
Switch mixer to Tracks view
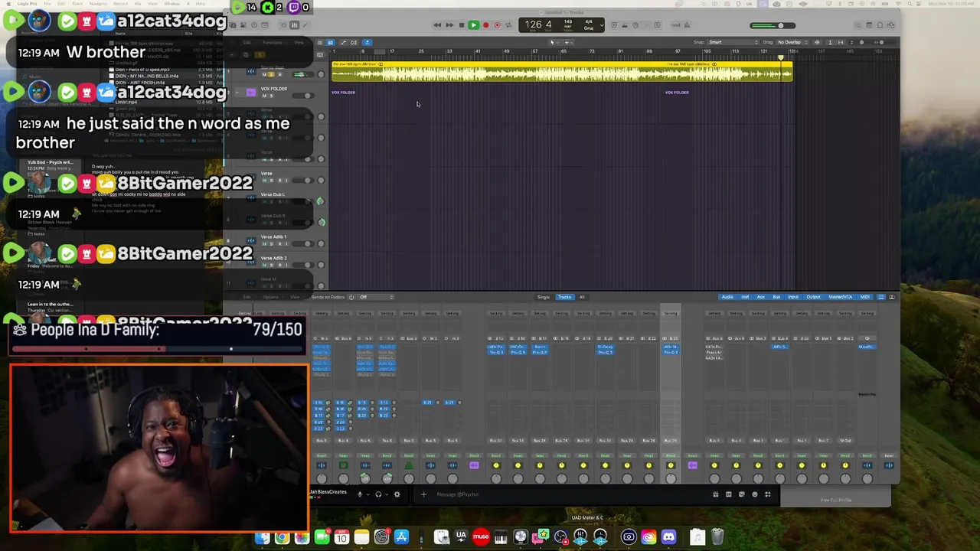(x=564, y=297)
